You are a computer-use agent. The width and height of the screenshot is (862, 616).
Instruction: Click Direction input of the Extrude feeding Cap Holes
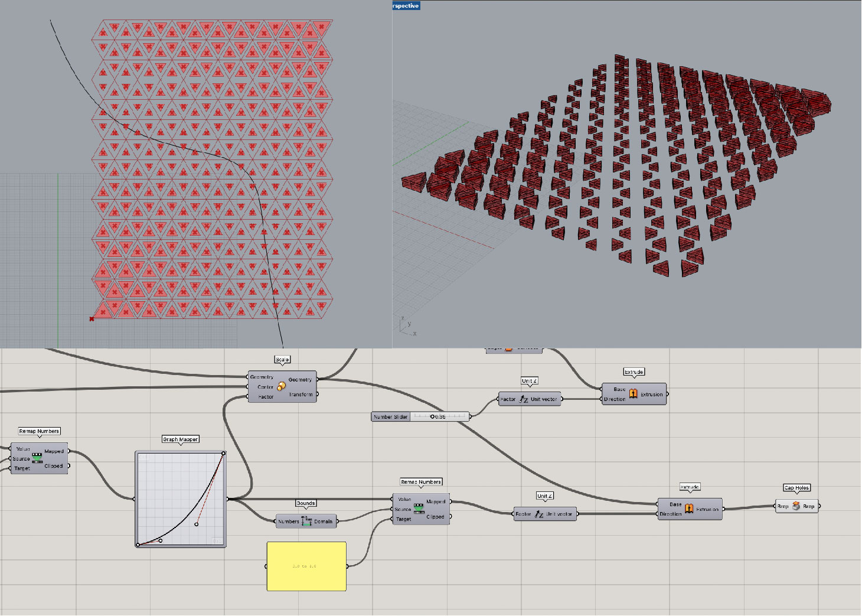click(671, 514)
